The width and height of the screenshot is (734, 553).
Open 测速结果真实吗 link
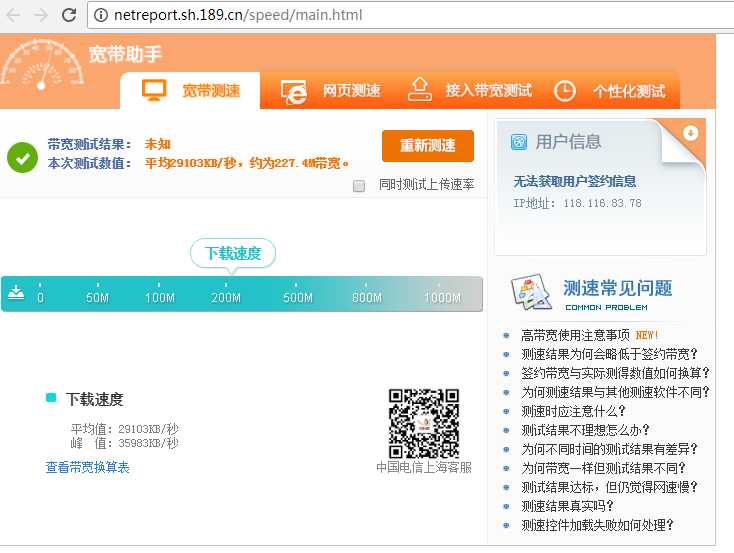click(x=567, y=506)
